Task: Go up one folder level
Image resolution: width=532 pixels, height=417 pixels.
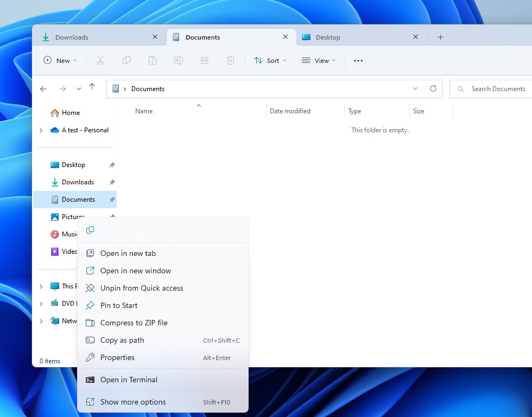Action: click(x=92, y=87)
